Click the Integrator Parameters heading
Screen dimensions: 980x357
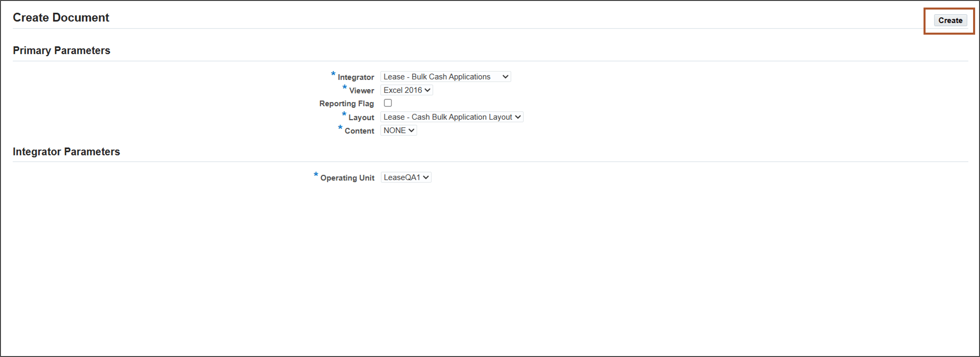click(x=66, y=151)
